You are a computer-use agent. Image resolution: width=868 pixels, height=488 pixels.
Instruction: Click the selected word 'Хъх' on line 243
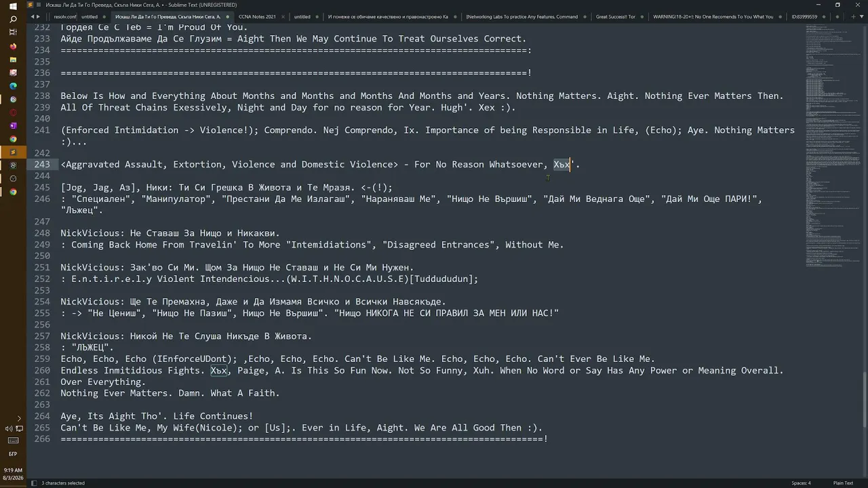tap(561, 165)
